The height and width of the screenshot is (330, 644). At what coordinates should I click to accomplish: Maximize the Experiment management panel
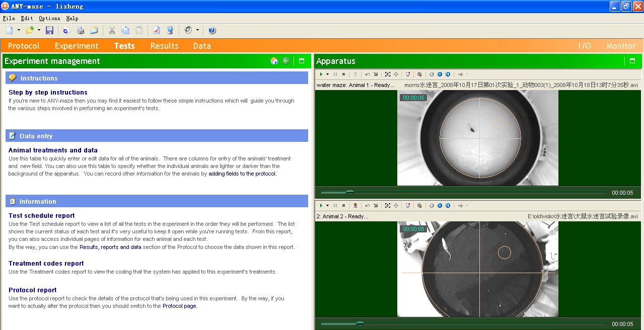pyautogui.click(x=302, y=61)
